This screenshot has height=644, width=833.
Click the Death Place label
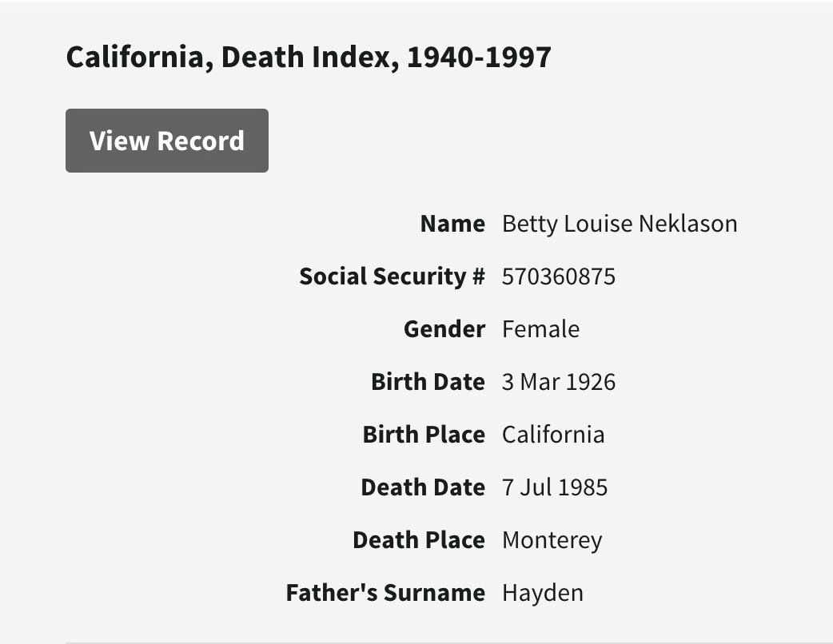419,540
